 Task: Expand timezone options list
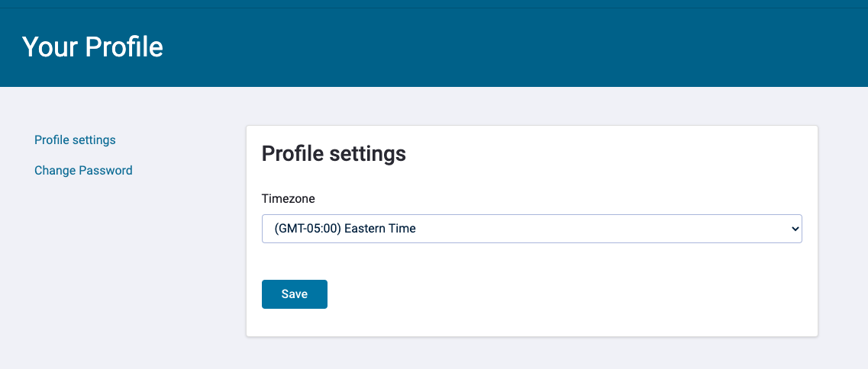pyautogui.click(x=531, y=229)
